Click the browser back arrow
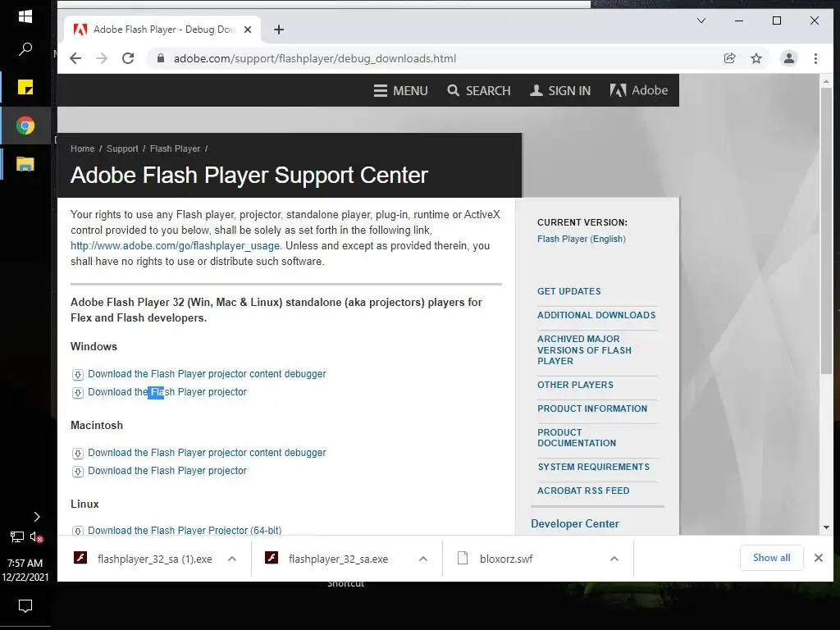Screen dimensions: 840x630 [x=75, y=58]
